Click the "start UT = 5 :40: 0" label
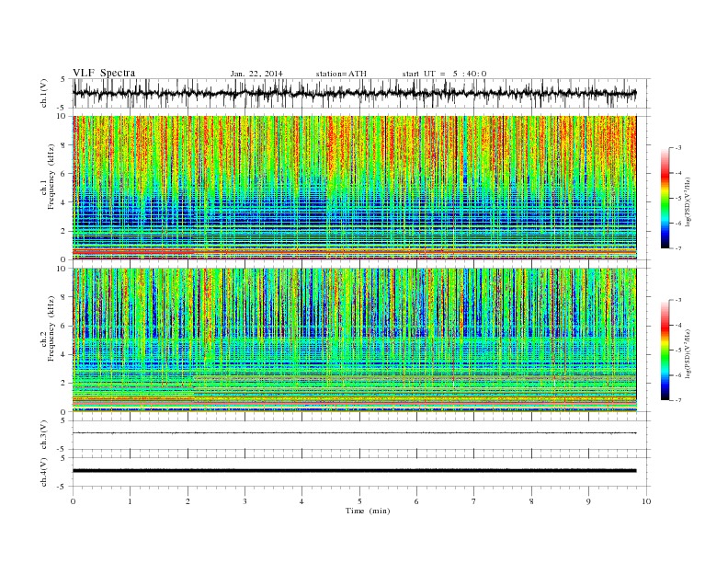The height and width of the screenshot is (563, 728). pyautogui.click(x=444, y=74)
